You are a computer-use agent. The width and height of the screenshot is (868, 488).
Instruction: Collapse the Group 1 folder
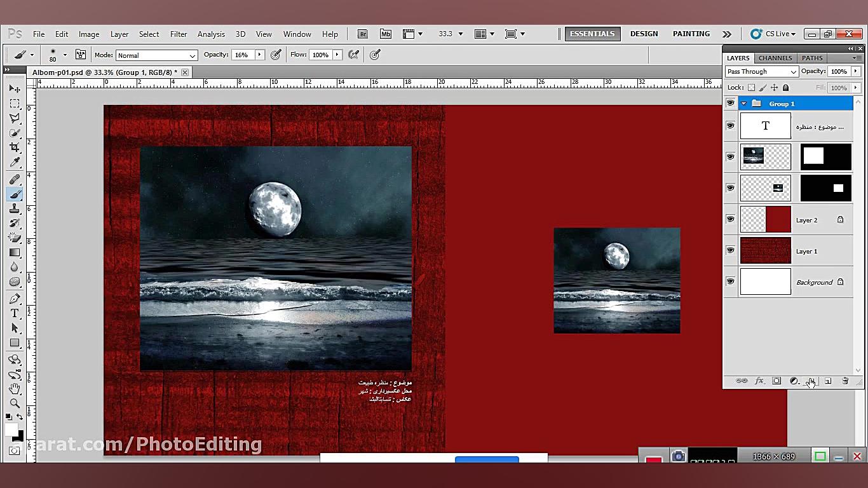743,104
